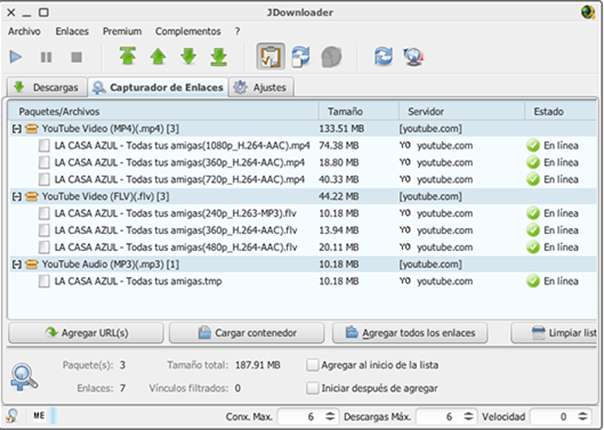Screen dimensions: 604x430
Task: Open the Enlaces menu
Action: click(x=72, y=31)
